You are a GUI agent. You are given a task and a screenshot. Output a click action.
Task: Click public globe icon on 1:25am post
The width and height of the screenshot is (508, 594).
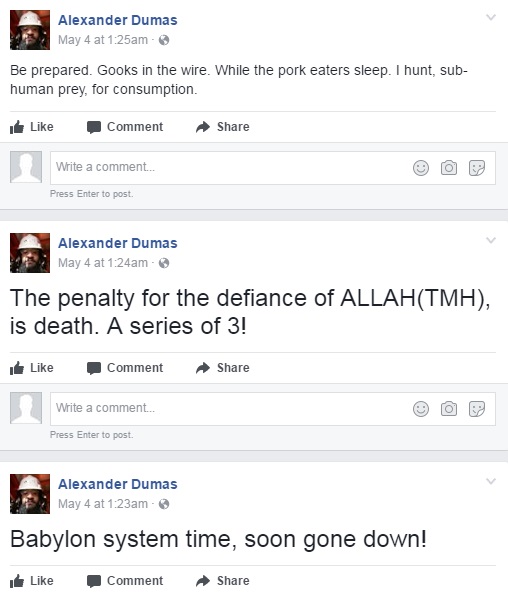pyautogui.click(x=164, y=40)
